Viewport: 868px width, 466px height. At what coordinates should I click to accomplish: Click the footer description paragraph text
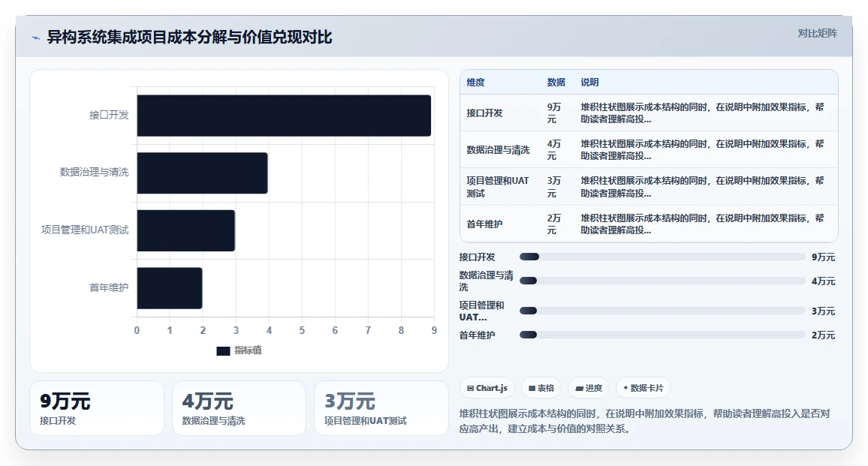point(645,421)
